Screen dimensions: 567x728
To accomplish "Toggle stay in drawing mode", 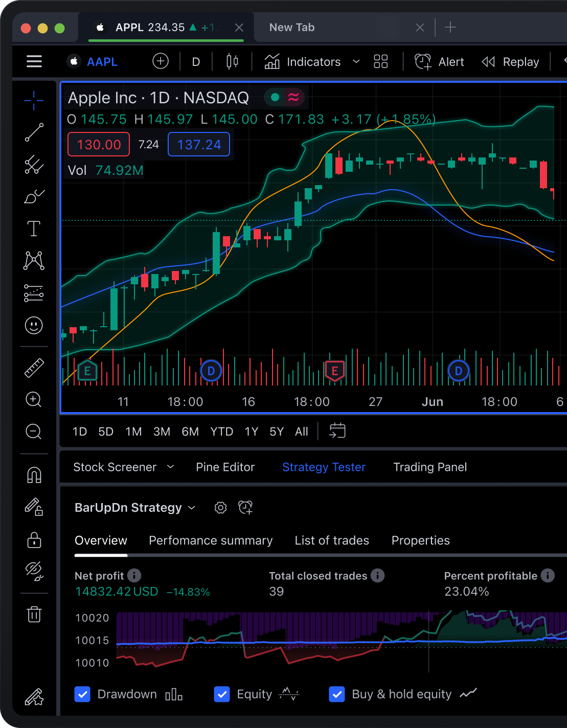I will click(x=34, y=507).
